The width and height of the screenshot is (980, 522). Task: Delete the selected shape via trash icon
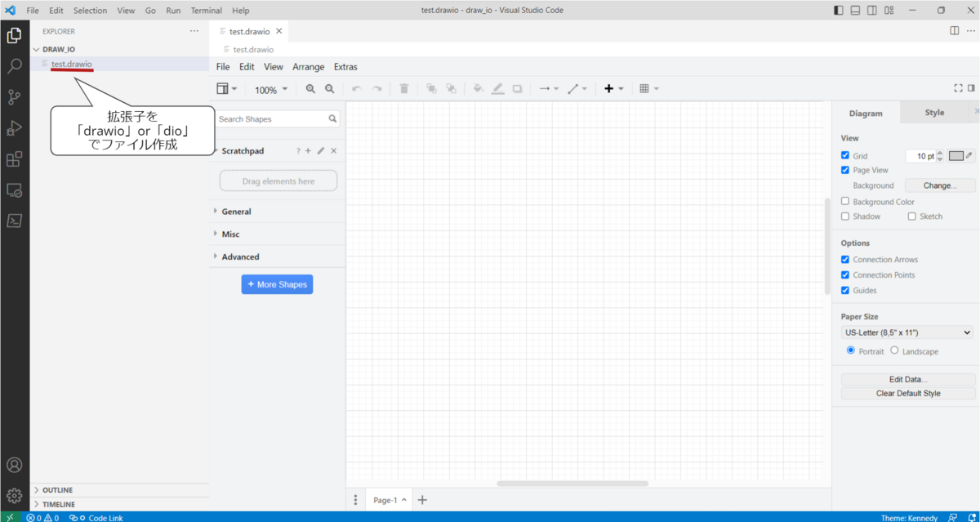[x=404, y=89]
